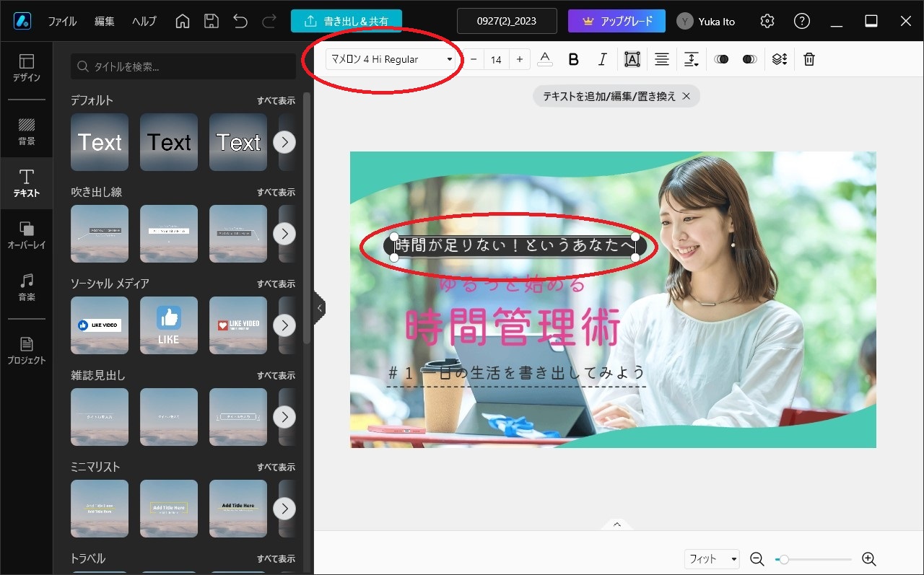Show all デフォルト templates
Viewport: 924px width, 575px height.
(x=276, y=100)
